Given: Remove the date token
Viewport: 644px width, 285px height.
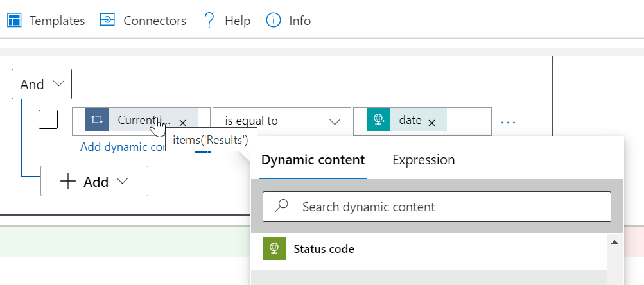Looking at the screenshot, I should [x=432, y=122].
